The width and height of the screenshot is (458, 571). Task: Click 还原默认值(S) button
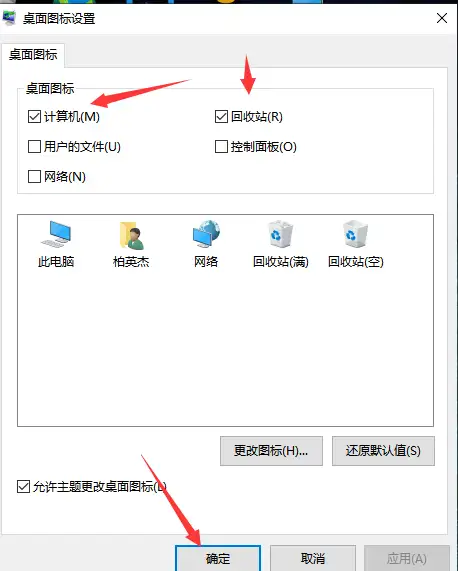point(383,451)
